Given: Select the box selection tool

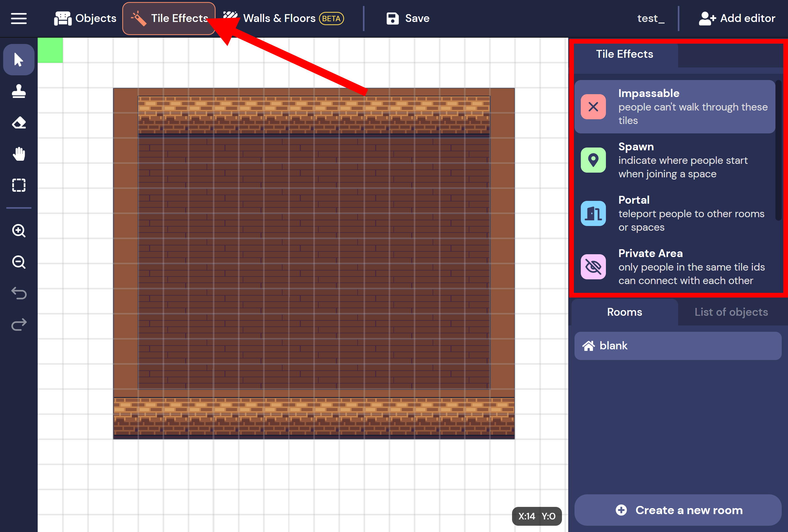Looking at the screenshot, I should (19, 185).
